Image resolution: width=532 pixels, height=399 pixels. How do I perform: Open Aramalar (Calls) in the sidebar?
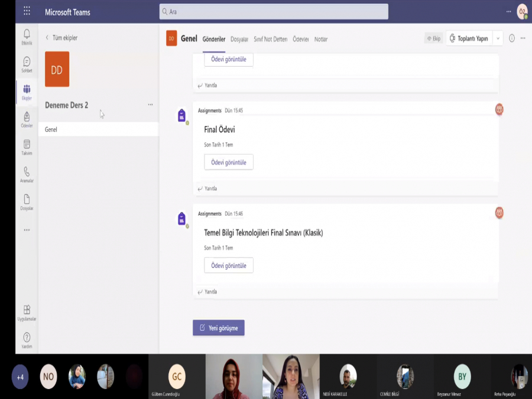click(27, 175)
